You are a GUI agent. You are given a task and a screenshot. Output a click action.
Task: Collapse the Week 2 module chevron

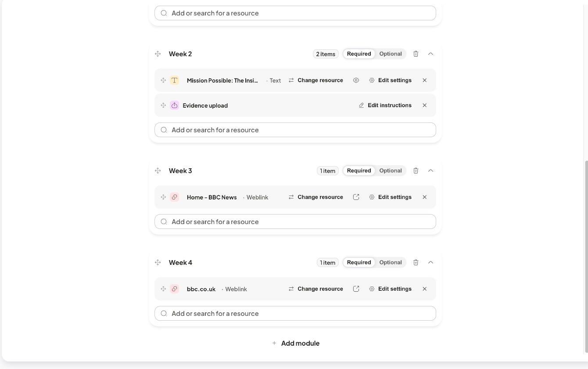pyautogui.click(x=430, y=54)
